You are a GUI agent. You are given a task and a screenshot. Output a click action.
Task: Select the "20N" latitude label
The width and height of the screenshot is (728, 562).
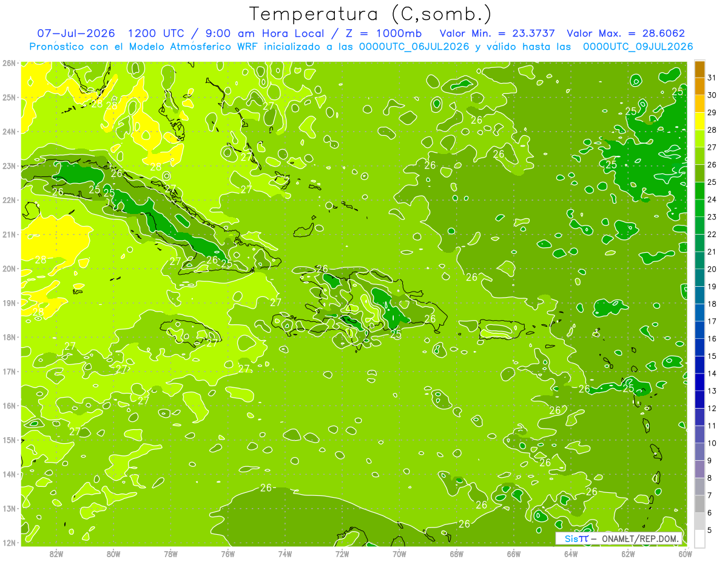[x=9, y=269]
